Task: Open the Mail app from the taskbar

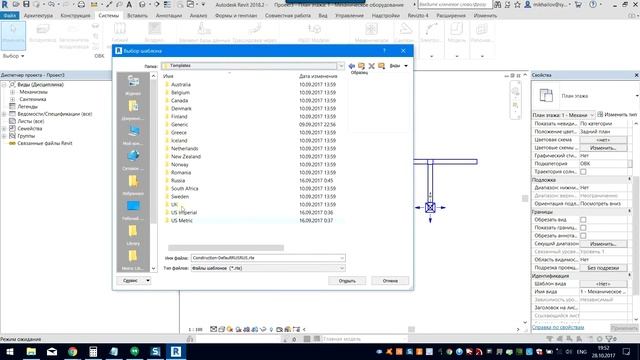Action: tap(52, 351)
